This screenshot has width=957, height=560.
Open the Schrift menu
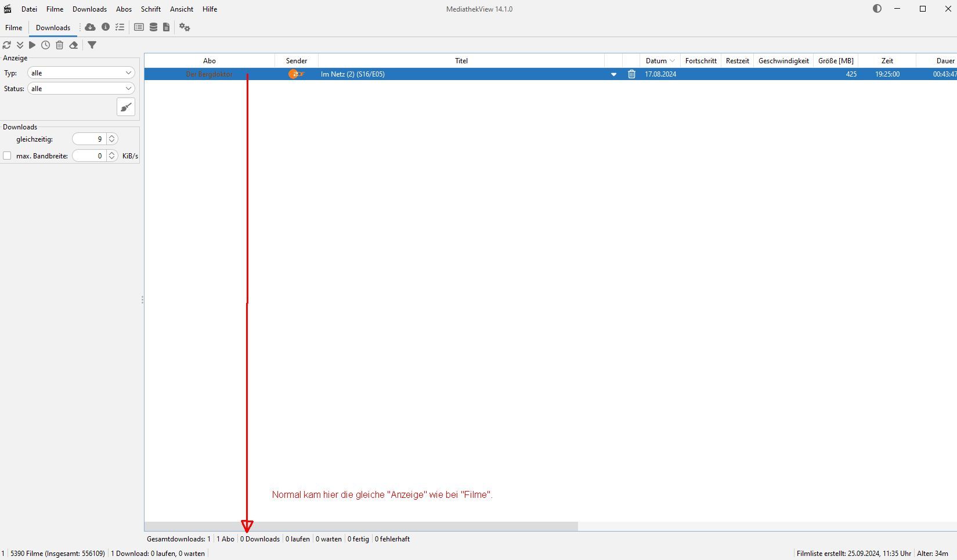[151, 9]
